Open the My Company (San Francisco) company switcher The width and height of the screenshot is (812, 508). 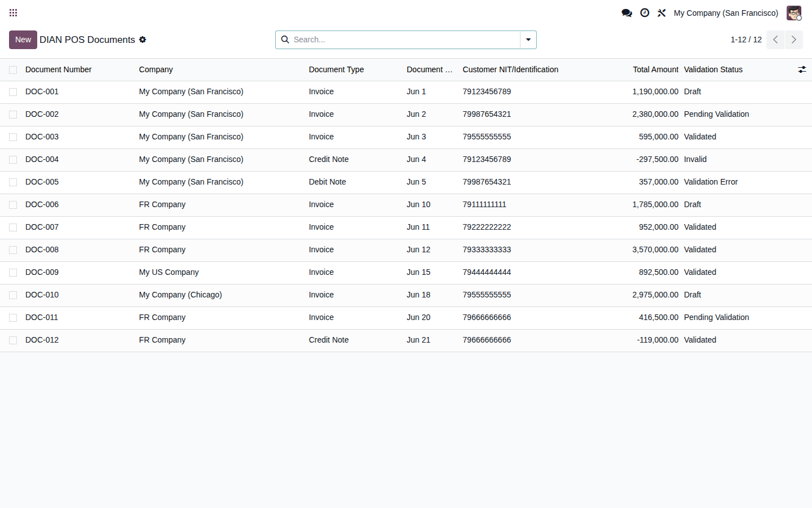pos(726,12)
